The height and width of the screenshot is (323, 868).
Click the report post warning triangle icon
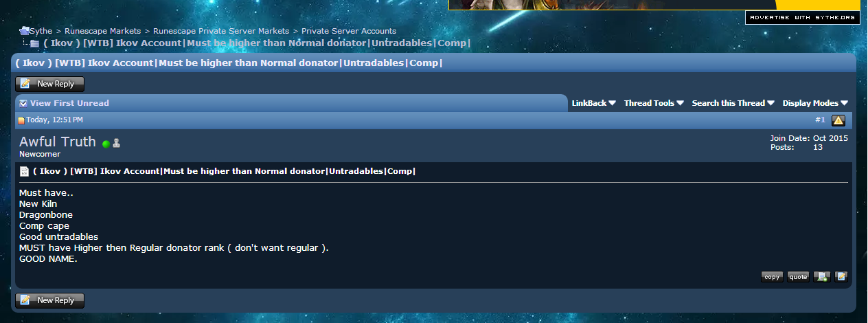tap(838, 120)
